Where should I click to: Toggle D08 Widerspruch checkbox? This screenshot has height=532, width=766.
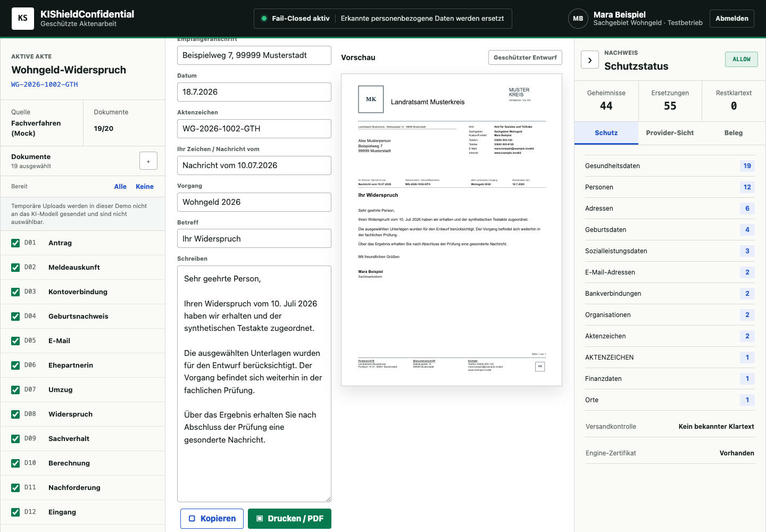(15, 414)
